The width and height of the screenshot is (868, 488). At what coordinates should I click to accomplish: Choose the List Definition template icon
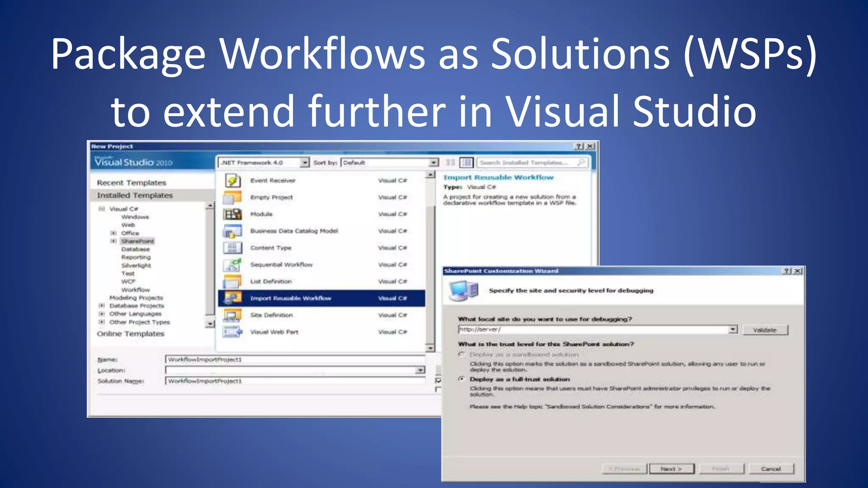(233, 282)
